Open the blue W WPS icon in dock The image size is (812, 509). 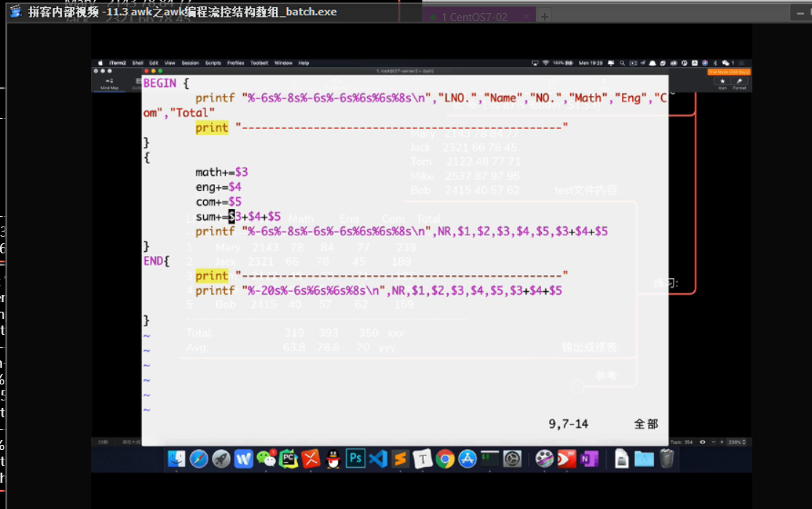[x=243, y=459]
